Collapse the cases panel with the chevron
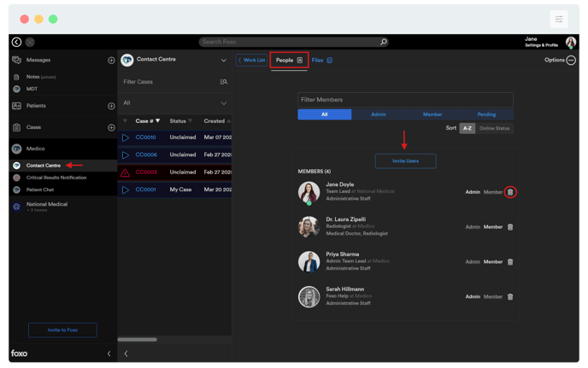This screenshot has width=588, height=368. point(126,353)
